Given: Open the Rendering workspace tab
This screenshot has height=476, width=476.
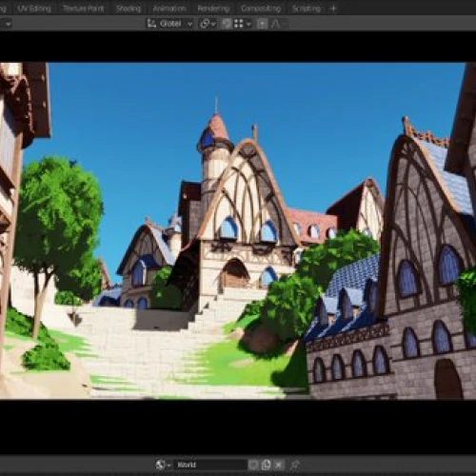Looking at the screenshot, I should coord(213,9).
